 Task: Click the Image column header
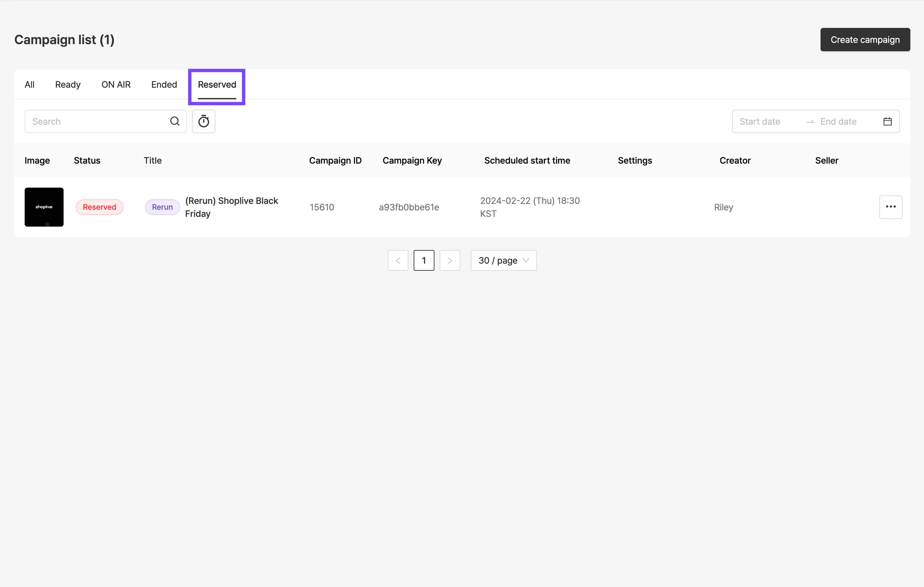point(37,160)
